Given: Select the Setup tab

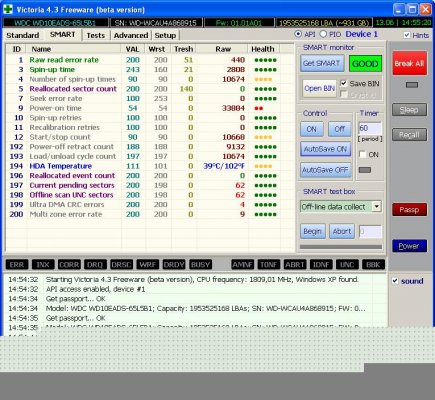Looking at the screenshot, I should click(x=165, y=35).
